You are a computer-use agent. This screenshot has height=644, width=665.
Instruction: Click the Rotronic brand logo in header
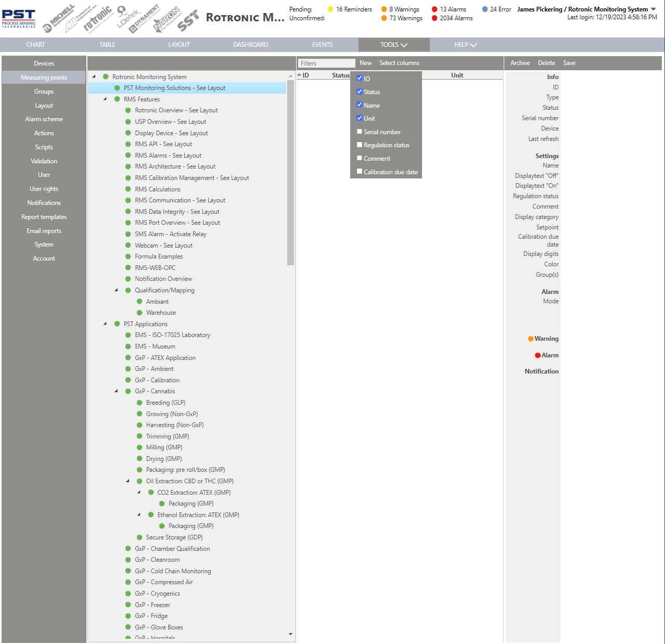tap(97, 19)
